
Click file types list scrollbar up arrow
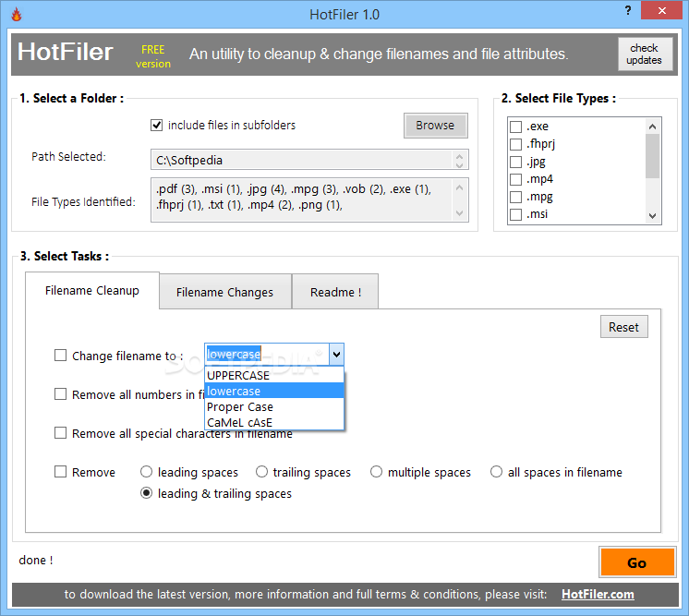click(653, 127)
